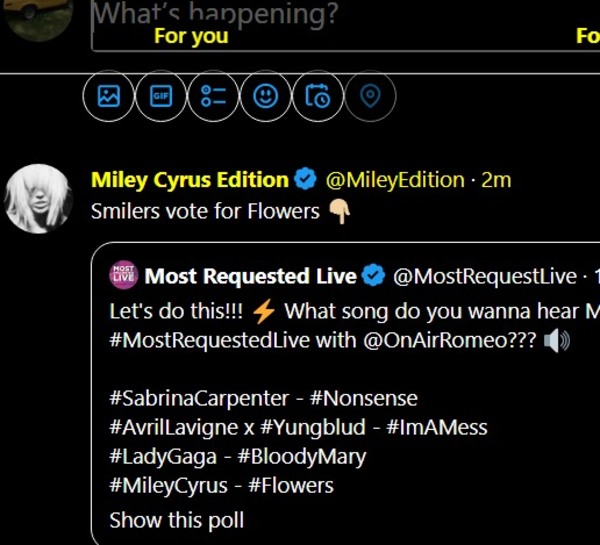Click Most Requested Live logo avatar

[x=123, y=275]
